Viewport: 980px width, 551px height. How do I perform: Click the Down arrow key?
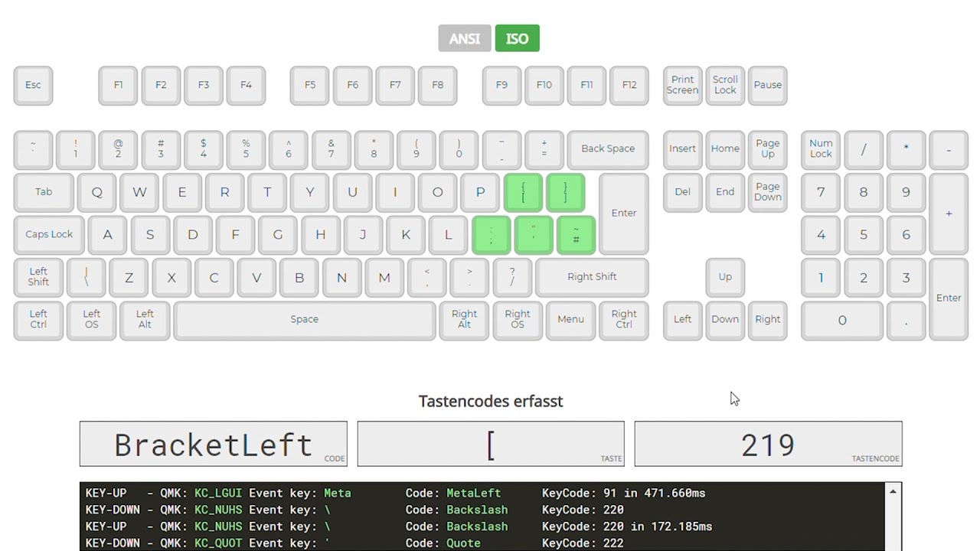(725, 320)
